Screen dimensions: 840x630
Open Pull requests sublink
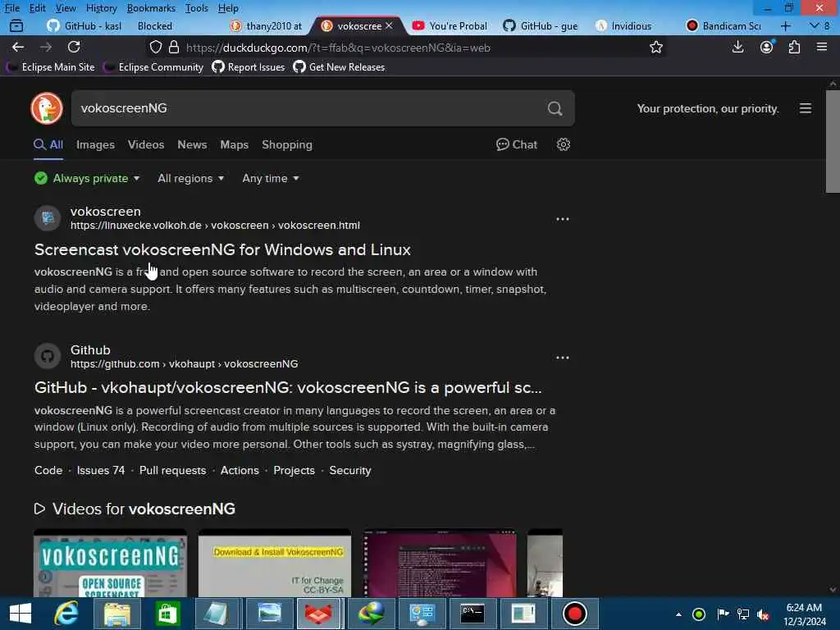(172, 470)
